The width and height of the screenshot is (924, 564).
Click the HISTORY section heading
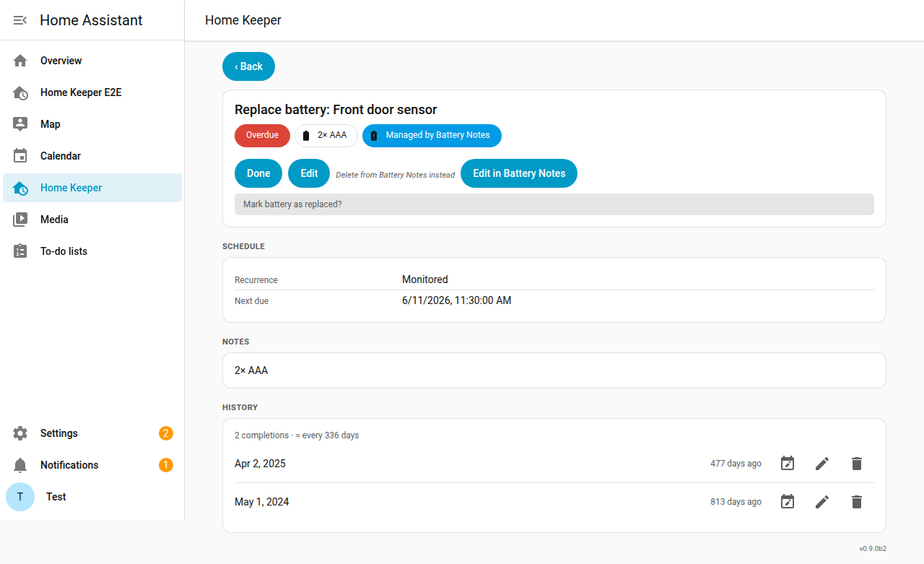240,407
